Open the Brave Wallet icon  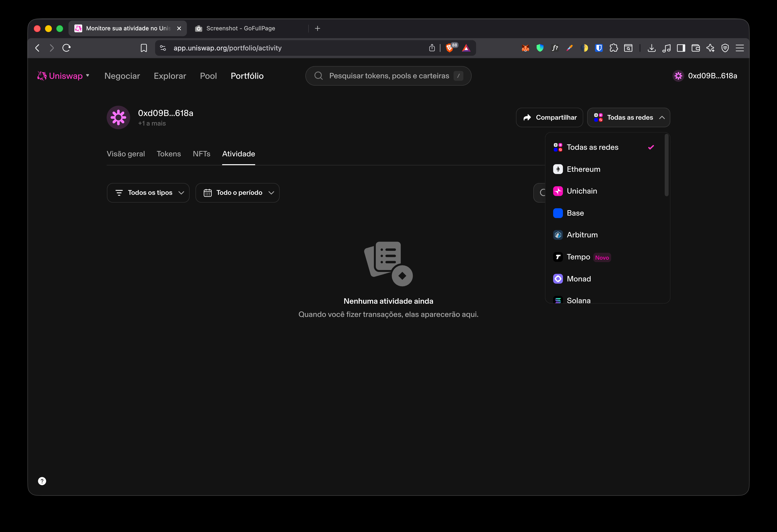click(696, 48)
